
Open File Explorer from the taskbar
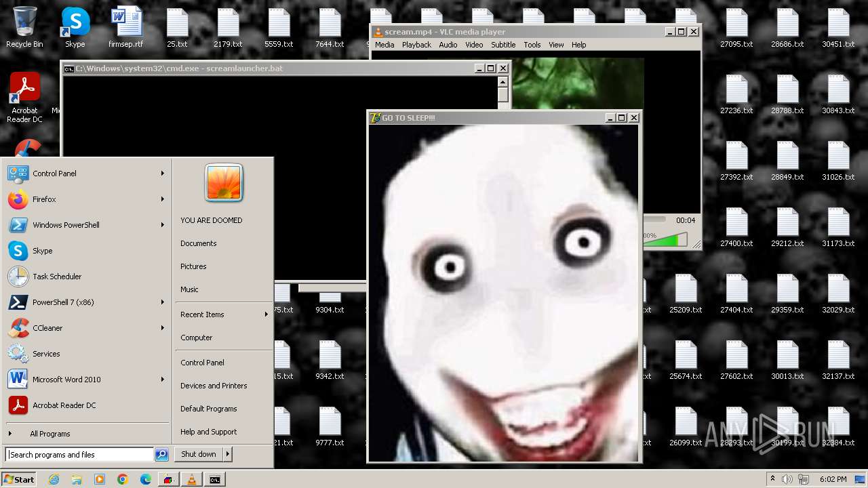pos(77,479)
